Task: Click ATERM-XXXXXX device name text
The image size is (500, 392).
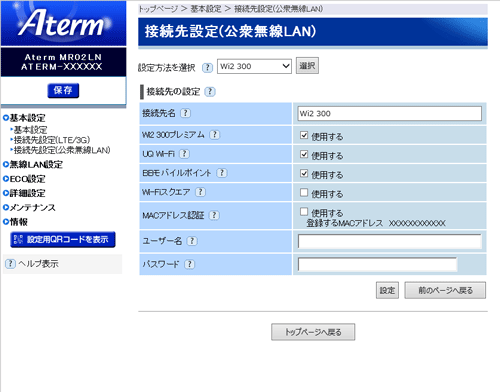Action: click(x=62, y=67)
